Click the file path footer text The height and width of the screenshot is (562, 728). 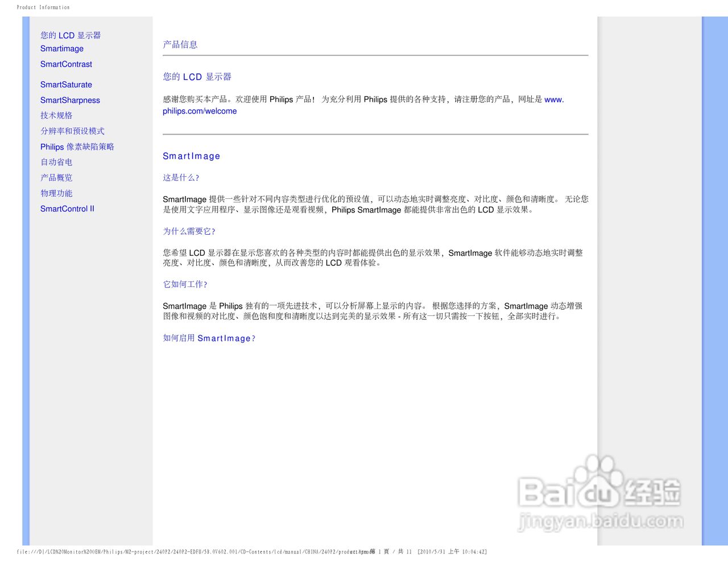[252, 552]
